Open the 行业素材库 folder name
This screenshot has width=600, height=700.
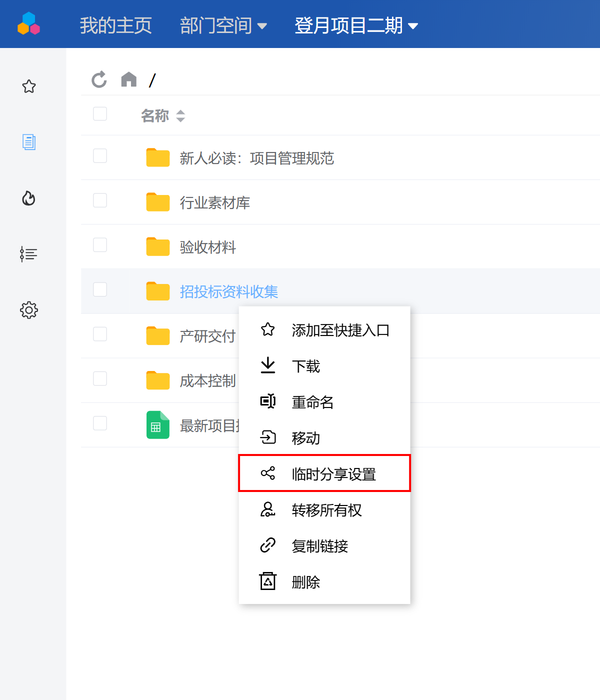pos(215,202)
